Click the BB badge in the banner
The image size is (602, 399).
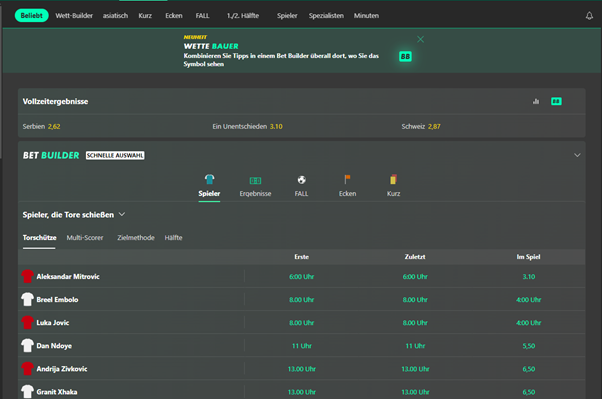pyautogui.click(x=405, y=56)
